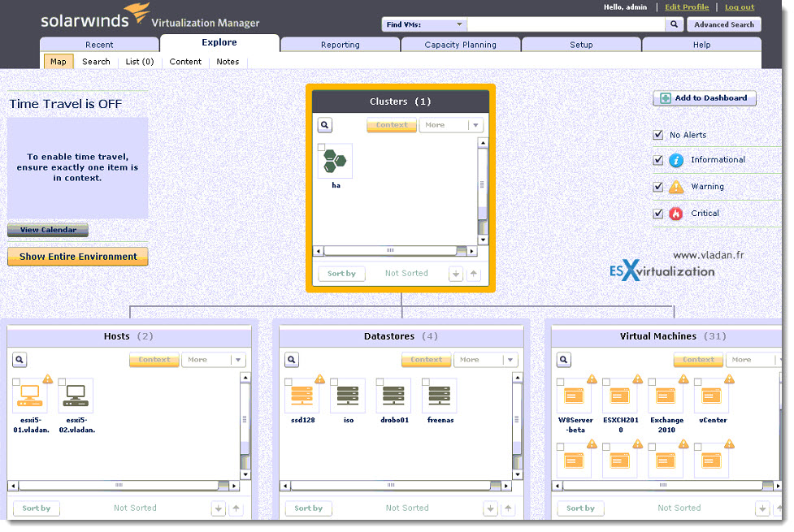
Task: Select the List (0) sub-tab
Action: coord(140,62)
